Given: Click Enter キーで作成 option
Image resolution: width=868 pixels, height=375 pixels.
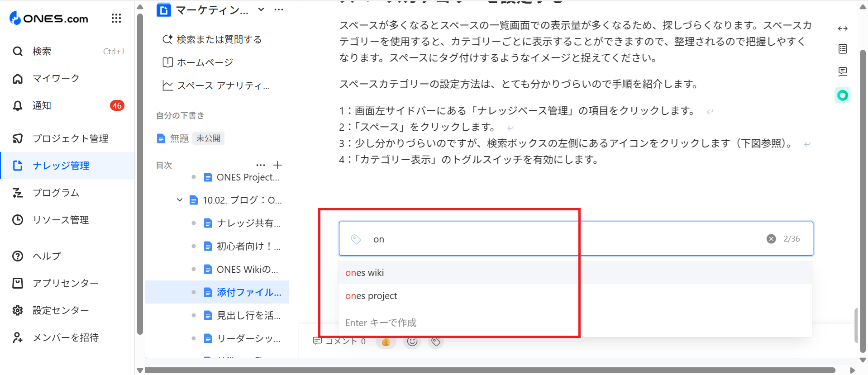Looking at the screenshot, I should [575, 323].
